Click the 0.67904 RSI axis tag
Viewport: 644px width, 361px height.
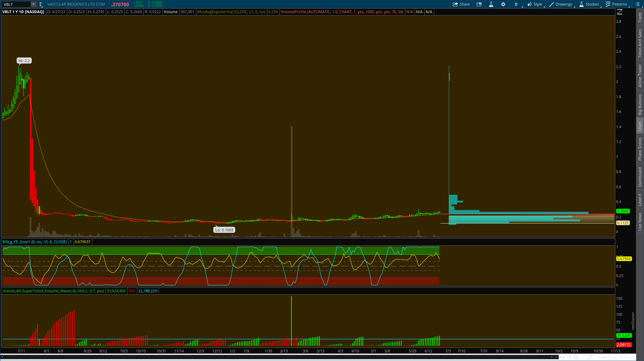point(623,258)
